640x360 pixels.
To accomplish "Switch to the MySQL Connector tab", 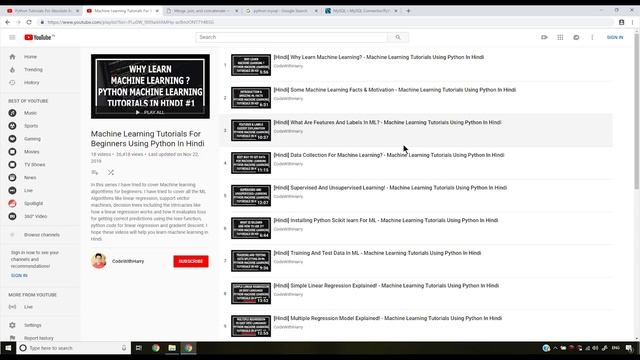I will point(361,11).
